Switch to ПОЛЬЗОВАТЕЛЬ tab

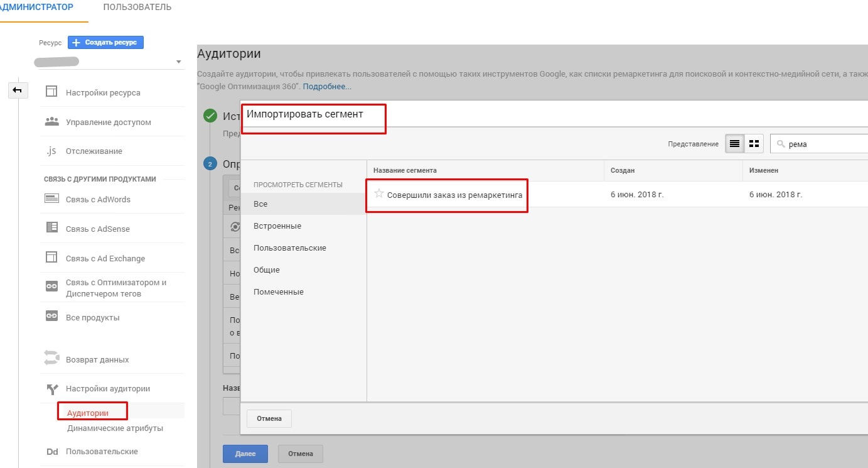pyautogui.click(x=137, y=8)
